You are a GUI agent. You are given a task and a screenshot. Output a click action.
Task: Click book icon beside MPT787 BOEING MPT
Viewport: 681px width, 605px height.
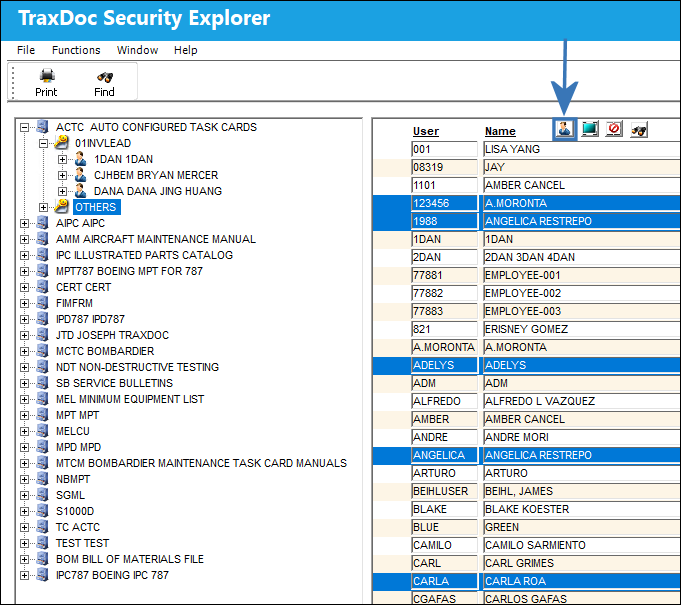(42, 271)
